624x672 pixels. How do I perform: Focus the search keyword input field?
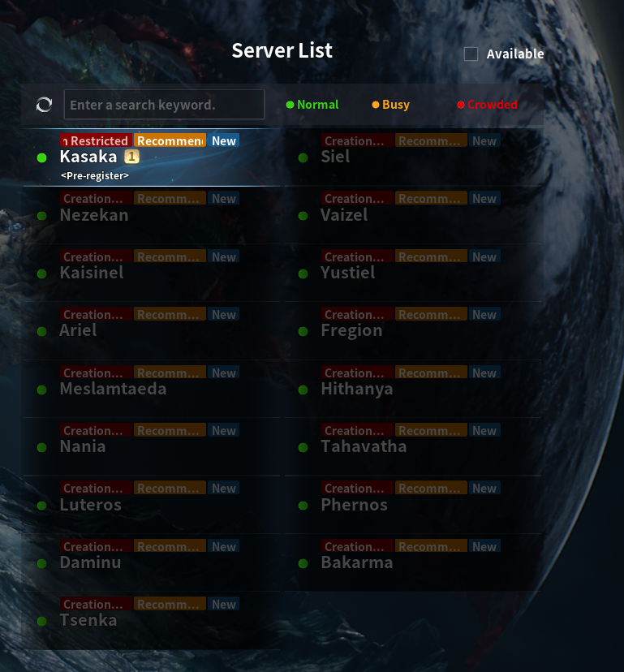click(x=164, y=105)
